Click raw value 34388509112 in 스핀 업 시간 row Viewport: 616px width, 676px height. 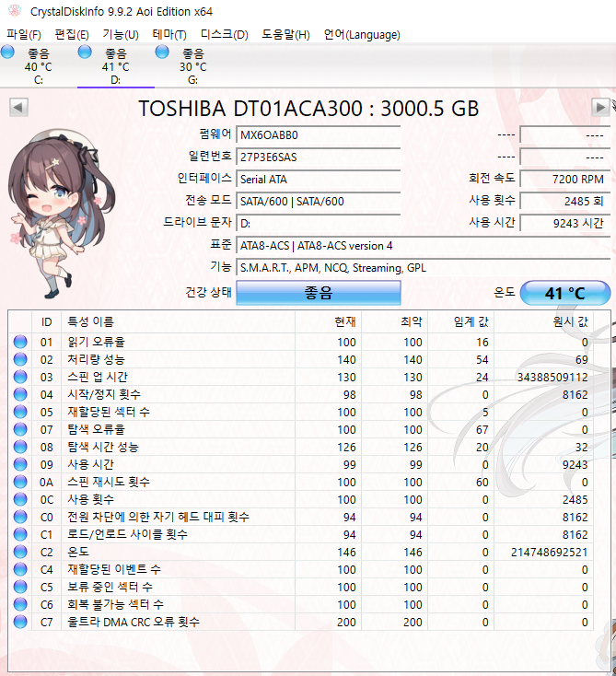click(552, 378)
